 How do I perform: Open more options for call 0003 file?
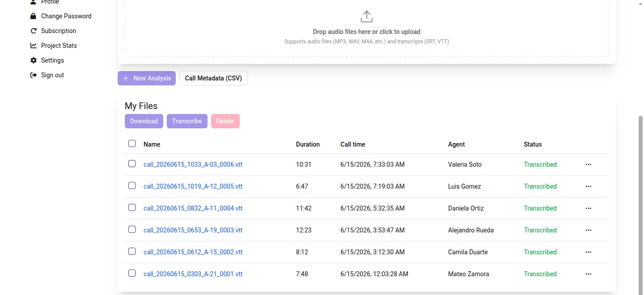pos(589,230)
